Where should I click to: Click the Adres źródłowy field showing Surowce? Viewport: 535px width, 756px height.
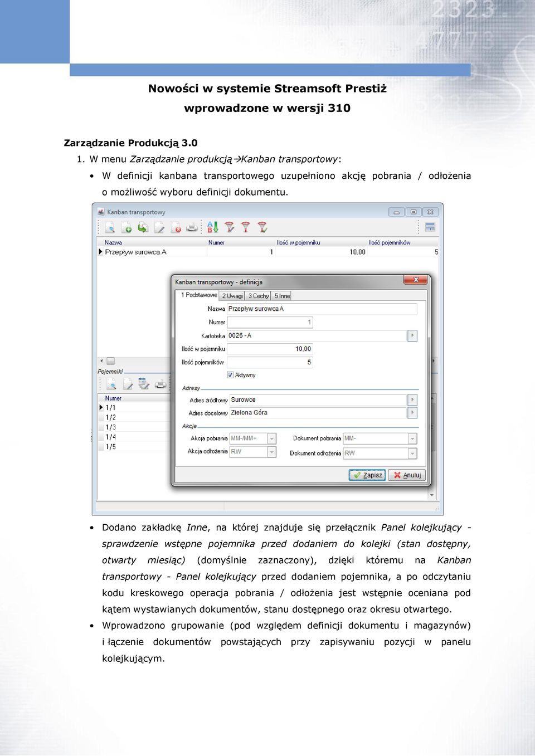[x=318, y=399]
